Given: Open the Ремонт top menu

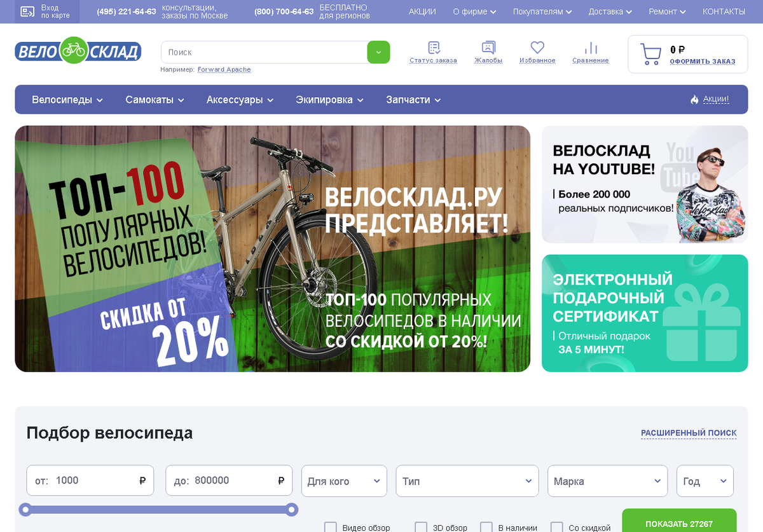Looking at the screenshot, I should point(668,11).
